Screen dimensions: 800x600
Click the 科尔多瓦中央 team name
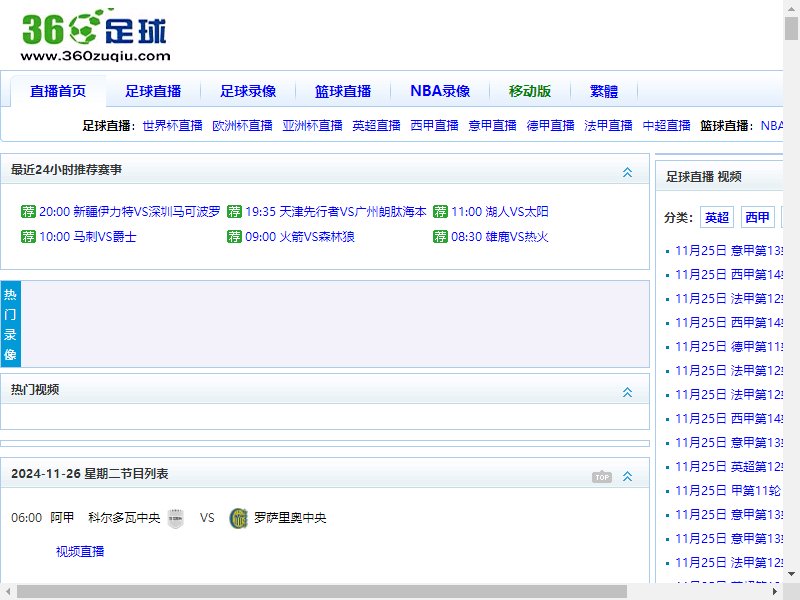tap(124, 518)
